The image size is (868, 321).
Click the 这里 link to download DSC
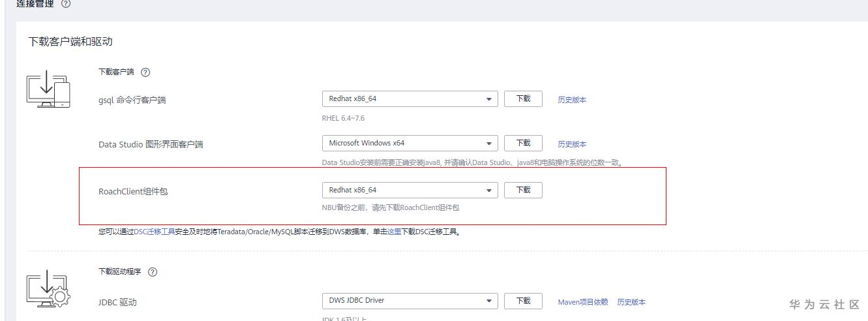point(394,232)
